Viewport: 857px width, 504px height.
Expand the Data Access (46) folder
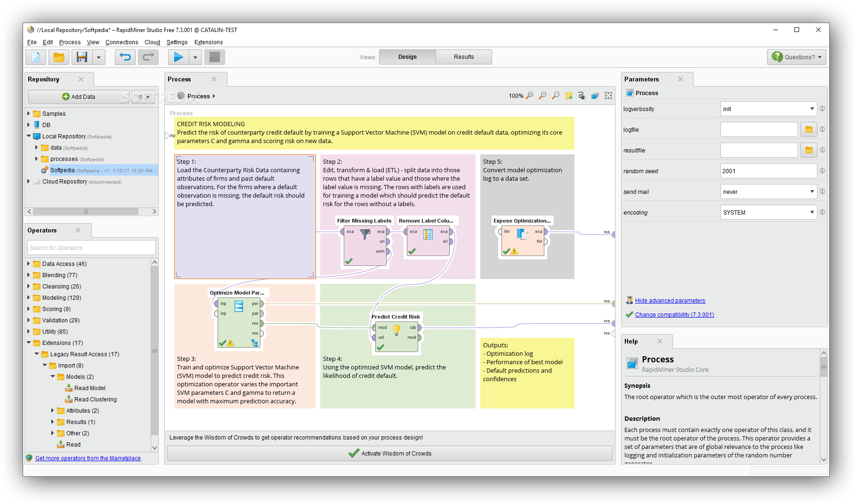pos(29,264)
